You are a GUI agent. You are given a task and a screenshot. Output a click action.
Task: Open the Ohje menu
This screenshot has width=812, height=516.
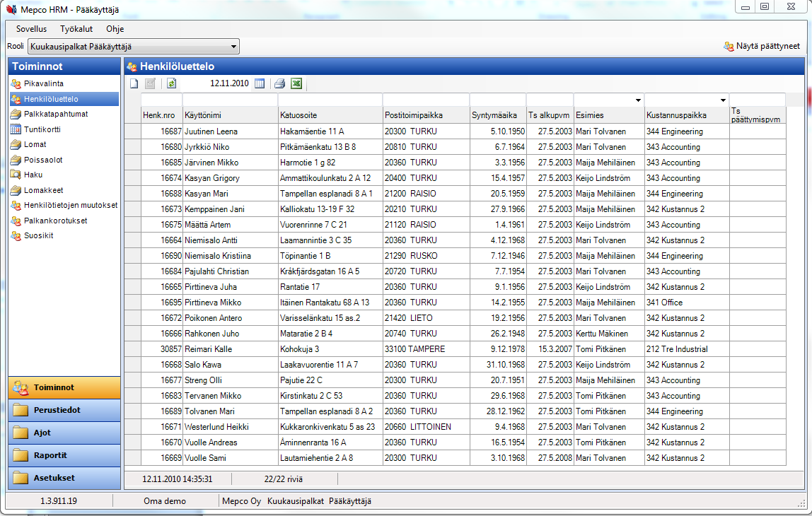(x=115, y=29)
